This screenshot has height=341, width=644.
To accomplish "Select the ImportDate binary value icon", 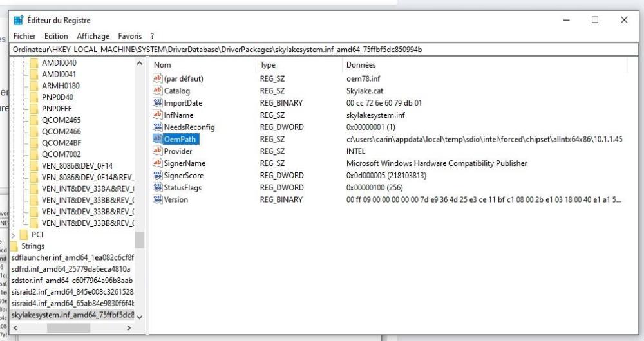I will [157, 102].
